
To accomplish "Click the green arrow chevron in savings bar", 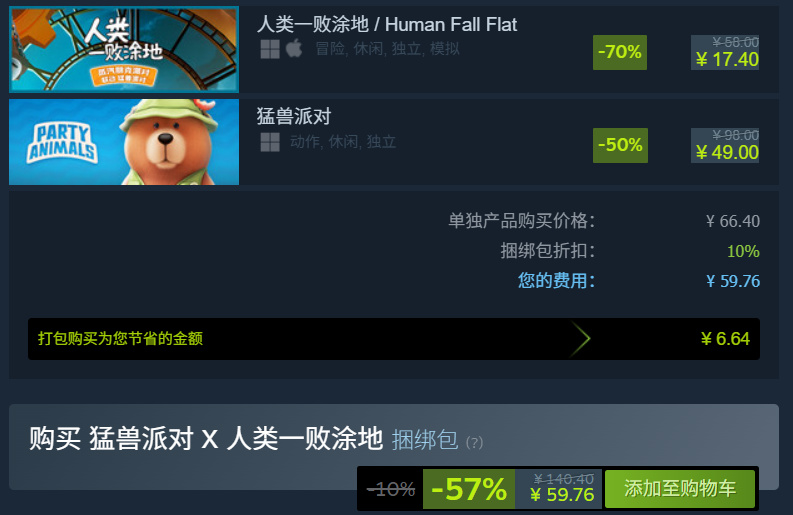I will click(x=580, y=338).
